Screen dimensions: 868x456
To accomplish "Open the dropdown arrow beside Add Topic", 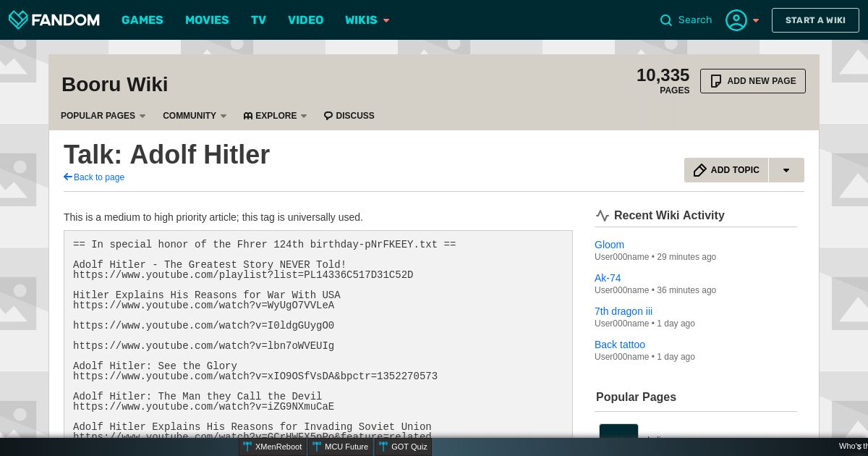I will [x=786, y=170].
